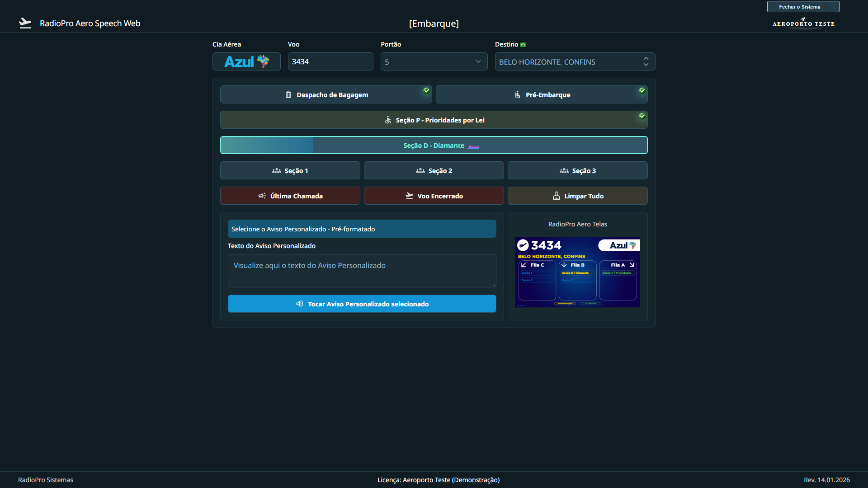Image resolution: width=868 pixels, height=488 pixels.
Task: Select the Seção 2 boarding button
Action: (x=434, y=170)
